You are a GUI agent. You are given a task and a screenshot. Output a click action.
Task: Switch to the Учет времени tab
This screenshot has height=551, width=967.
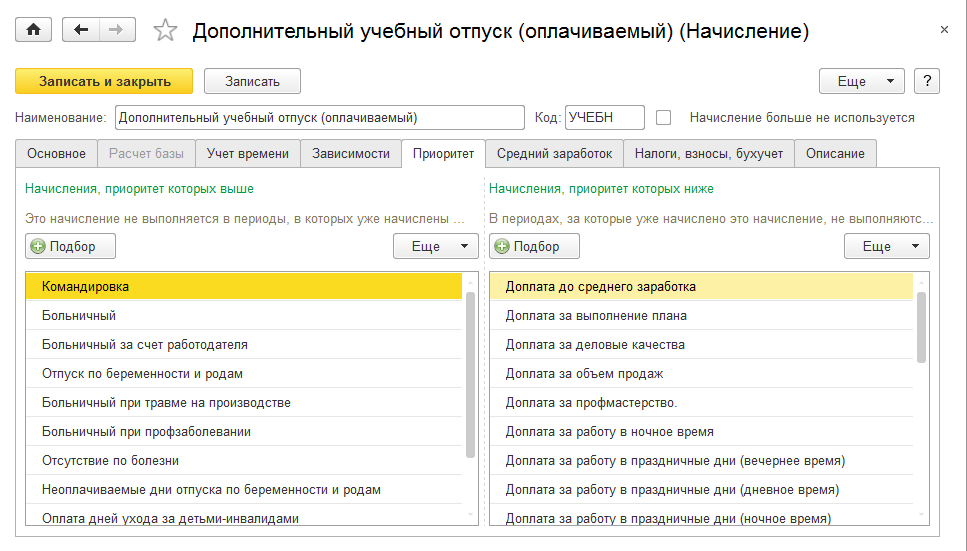247,153
